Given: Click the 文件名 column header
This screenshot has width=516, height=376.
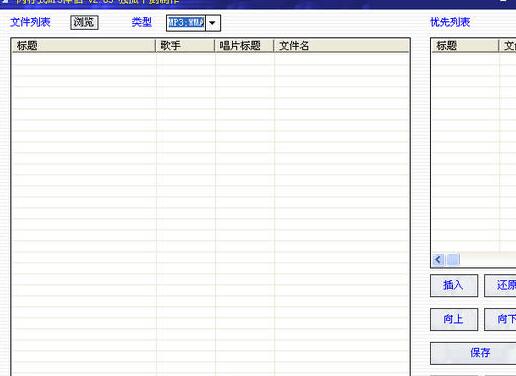Looking at the screenshot, I should click(x=341, y=46).
